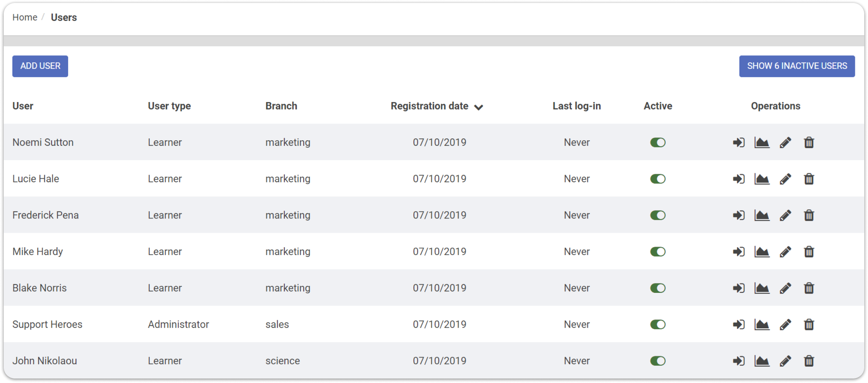The width and height of the screenshot is (868, 383).
Task: Edit Frederick Pena with pencil icon
Action: pos(785,215)
